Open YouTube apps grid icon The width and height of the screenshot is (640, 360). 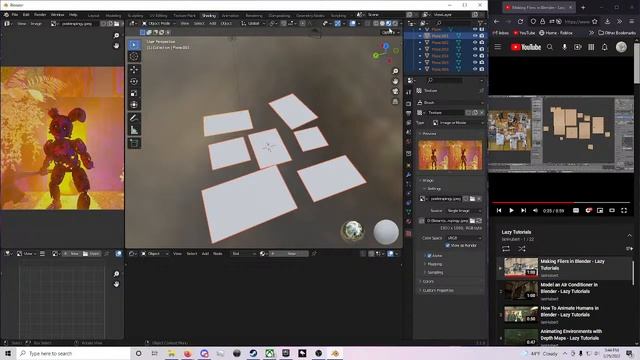click(591, 47)
